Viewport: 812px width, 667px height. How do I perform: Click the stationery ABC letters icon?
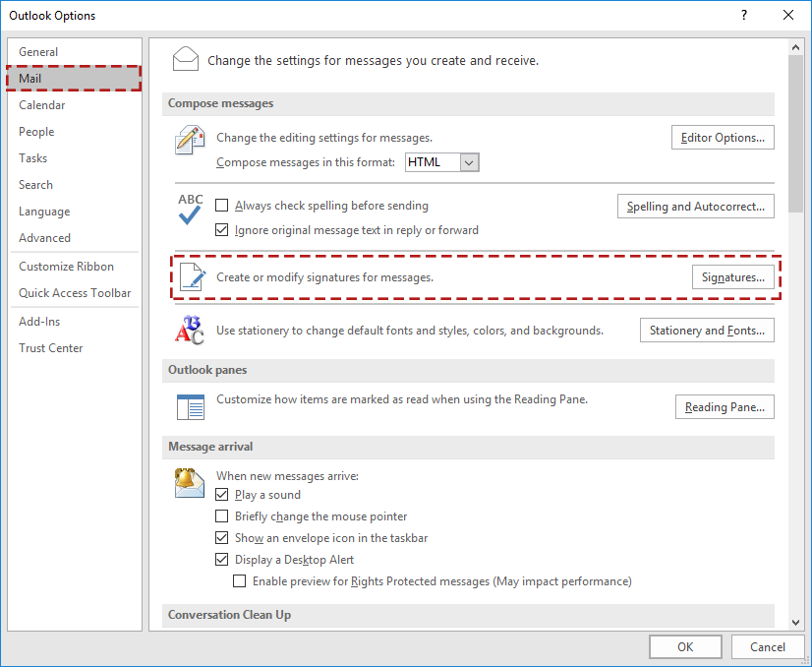pos(190,331)
